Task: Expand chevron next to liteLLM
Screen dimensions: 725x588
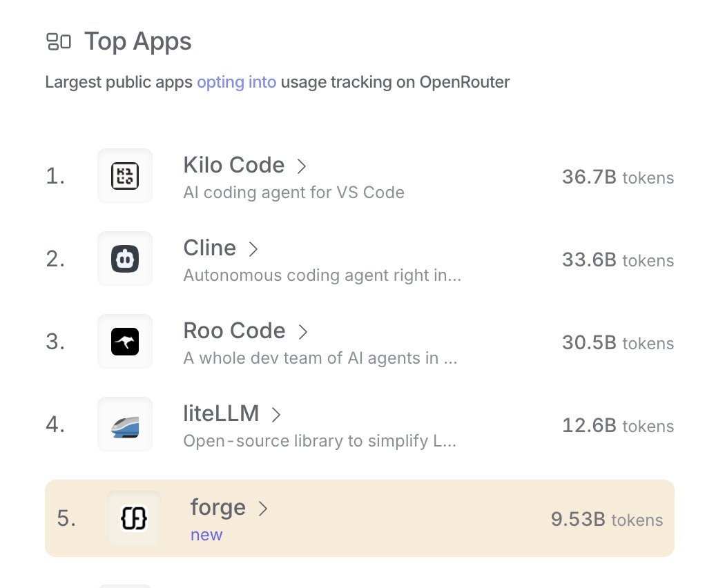Action: tap(276, 414)
